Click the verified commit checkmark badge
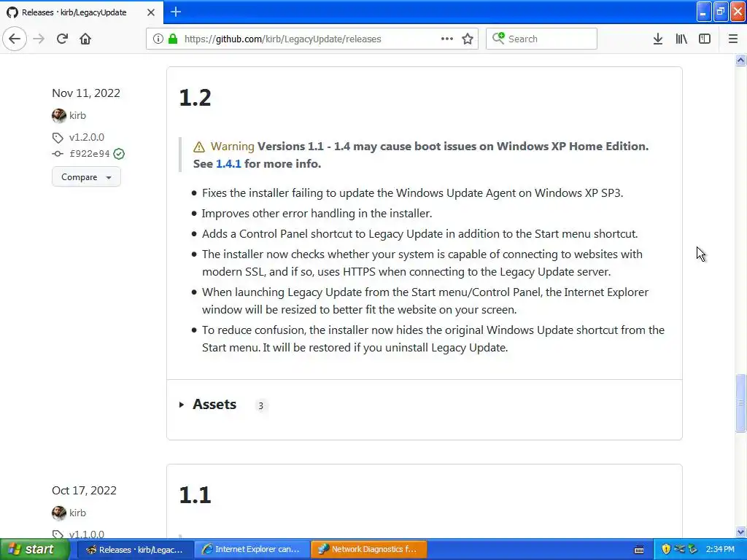 (x=119, y=154)
